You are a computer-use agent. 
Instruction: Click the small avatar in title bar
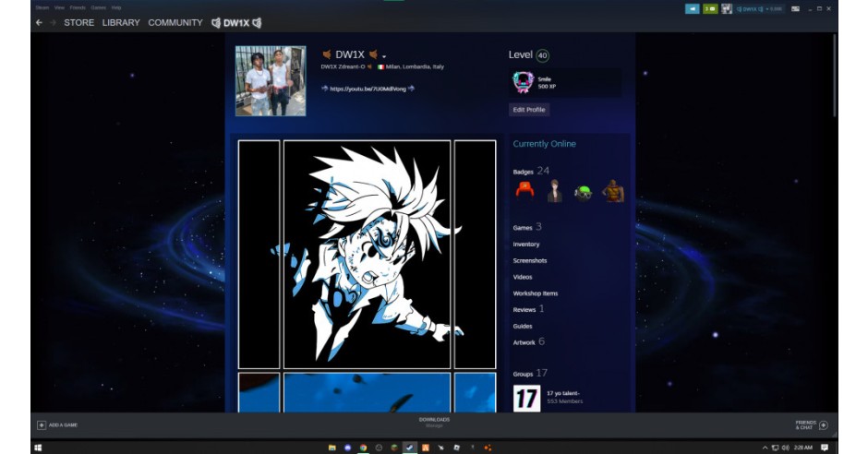727,9
